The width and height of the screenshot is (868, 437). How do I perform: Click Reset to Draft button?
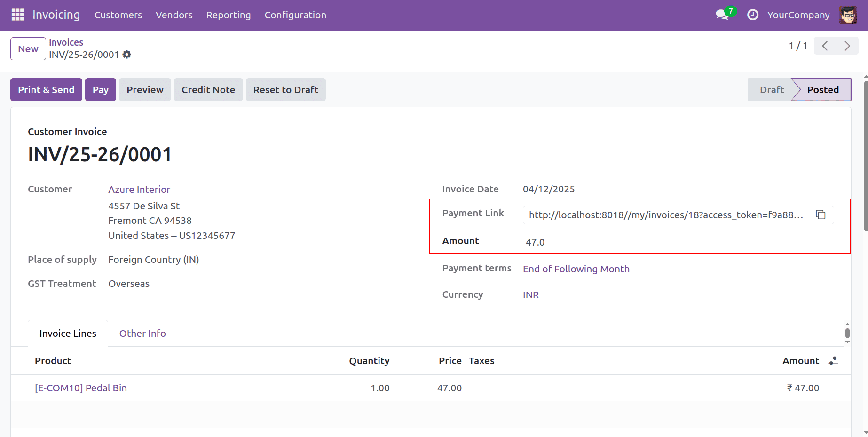(286, 90)
